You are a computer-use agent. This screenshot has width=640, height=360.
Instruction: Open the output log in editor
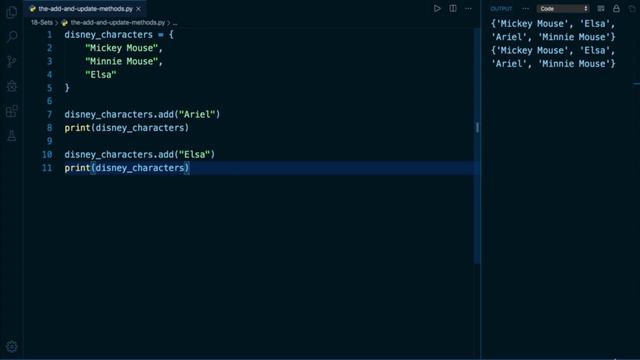click(x=632, y=9)
